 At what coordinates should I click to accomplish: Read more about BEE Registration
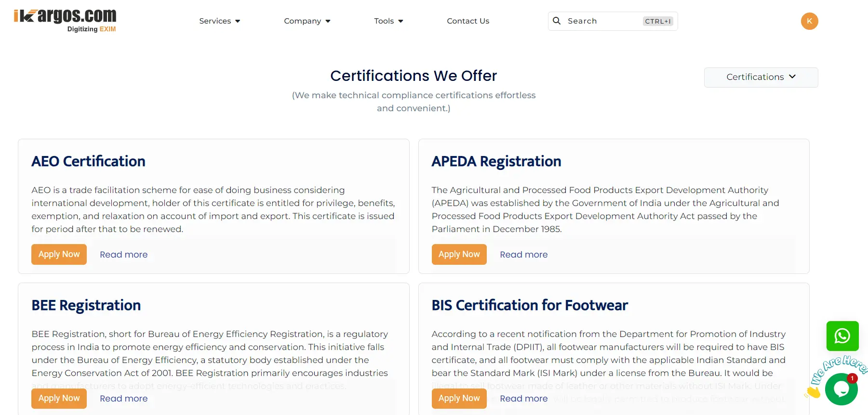(124, 399)
